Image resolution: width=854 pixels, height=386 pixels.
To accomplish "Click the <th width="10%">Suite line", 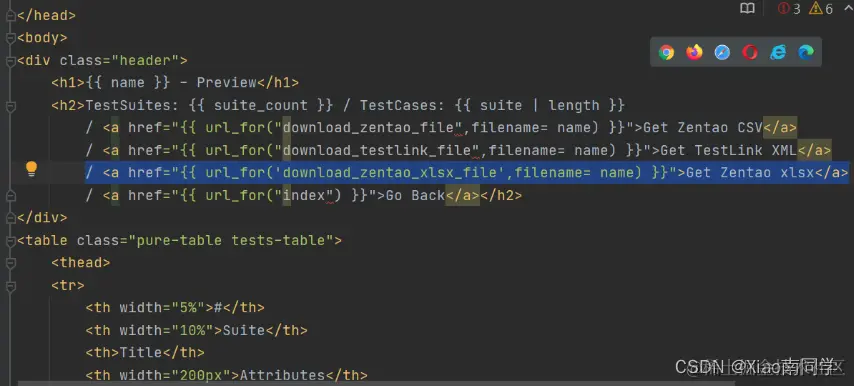I will tap(196, 330).
